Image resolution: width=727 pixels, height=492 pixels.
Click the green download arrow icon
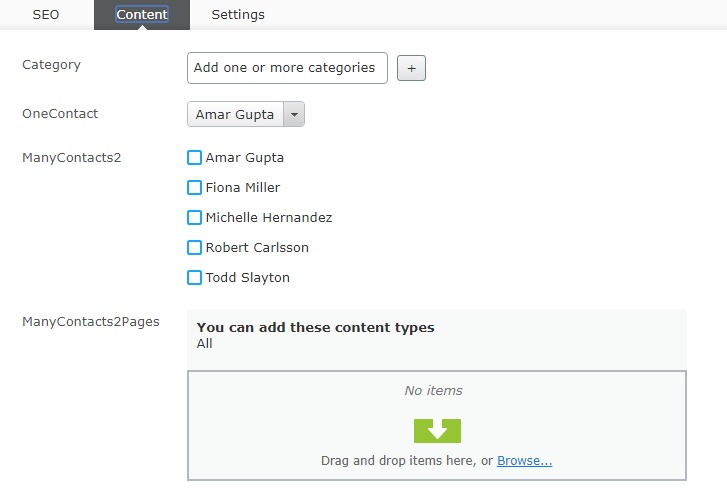tap(437, 431)
